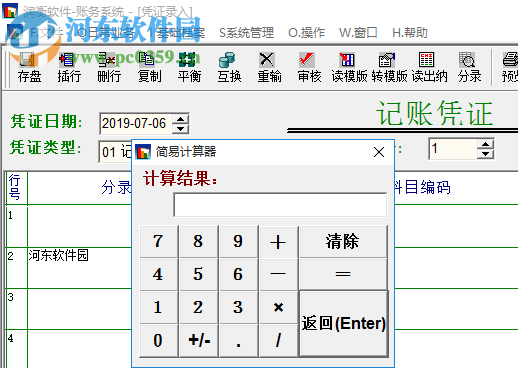
Task: Click calculator digit 9 button
Action: (x=238, y=241)
